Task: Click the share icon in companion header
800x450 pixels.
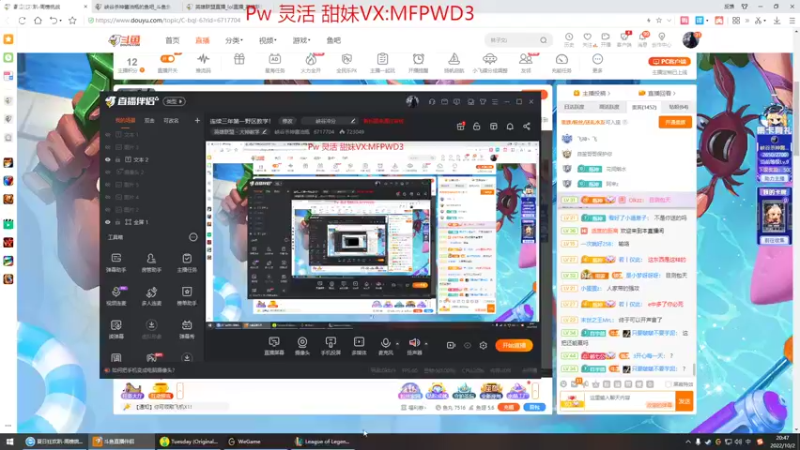Action: pos(527,126)
